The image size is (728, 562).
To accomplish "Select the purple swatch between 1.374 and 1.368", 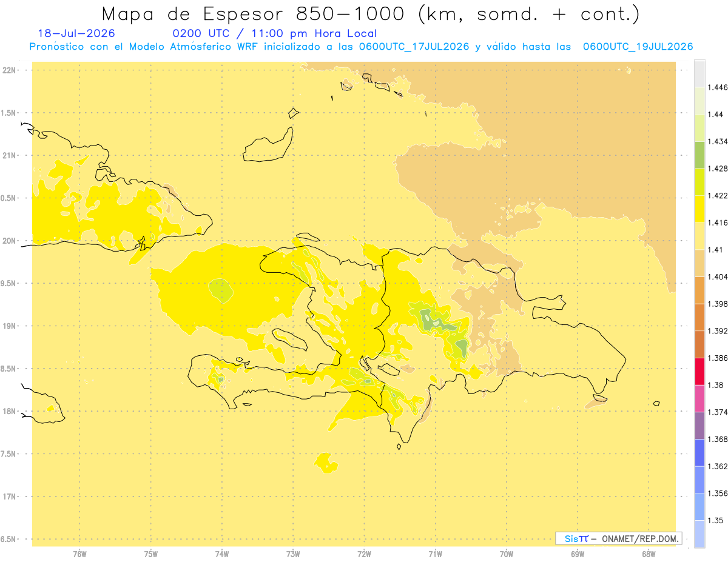I will point(699,426).
